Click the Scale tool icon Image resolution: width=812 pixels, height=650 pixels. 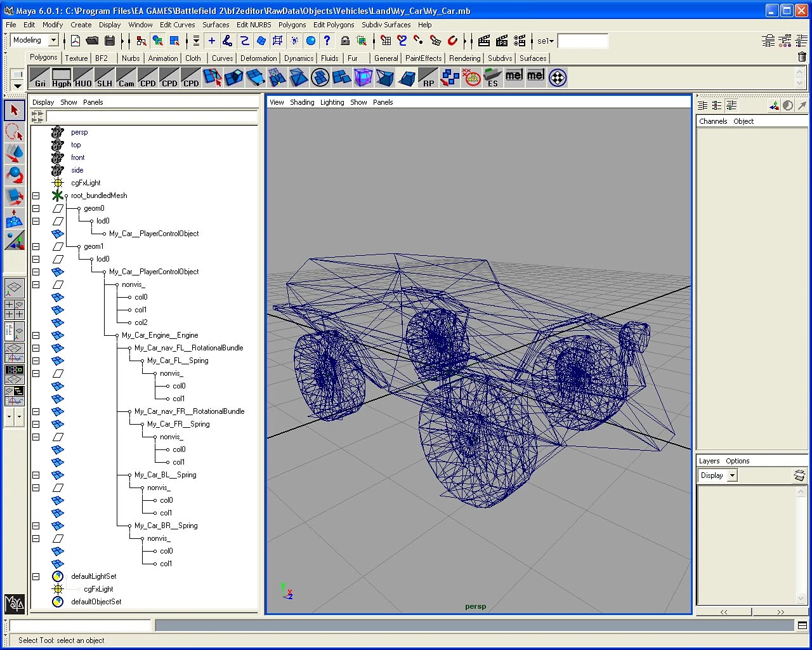15,197
